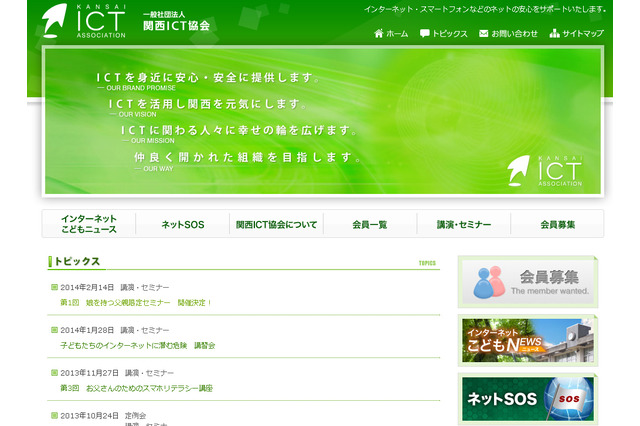Click the 2014年2月14日 講演・セミナー date line
The width and height of the screenshot is (640, 426).
pos(115,288)
